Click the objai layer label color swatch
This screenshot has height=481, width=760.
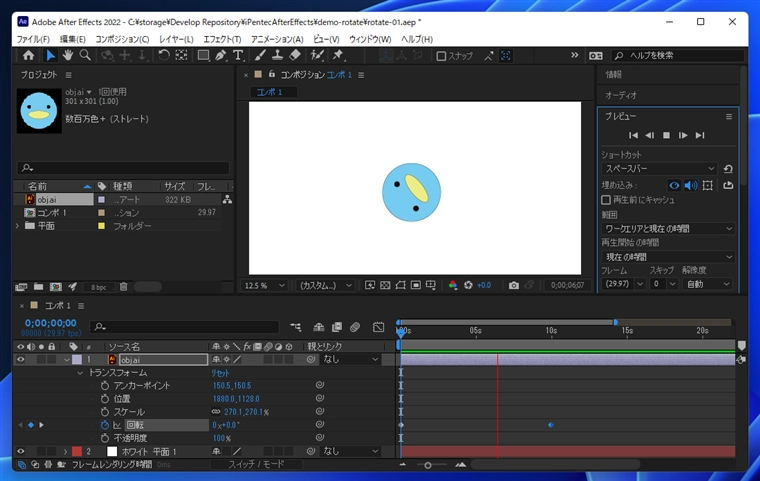[77, 360]
